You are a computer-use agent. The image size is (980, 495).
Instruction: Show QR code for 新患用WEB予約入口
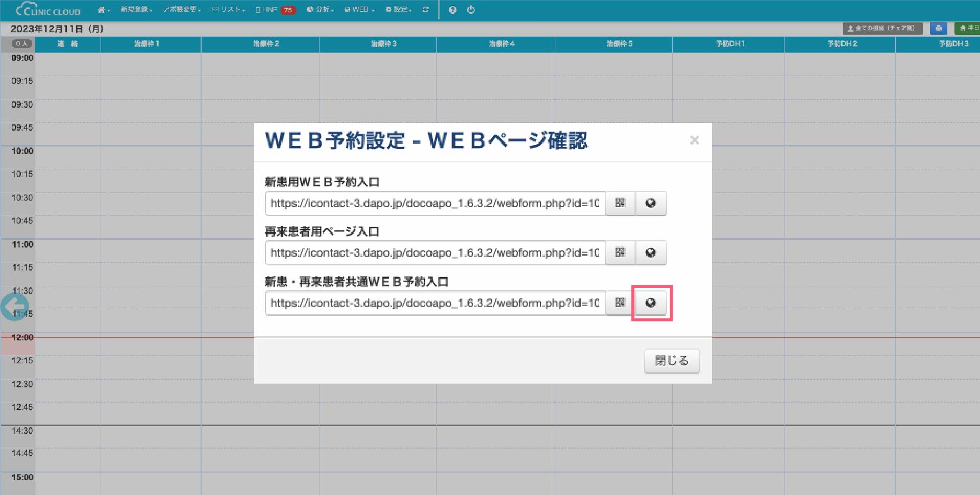tap(620, 203)
